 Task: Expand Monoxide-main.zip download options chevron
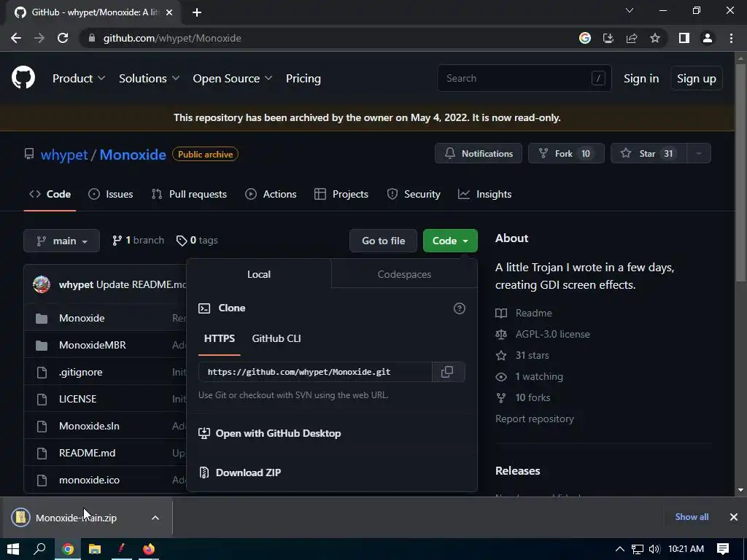click(x=155, y=518)
